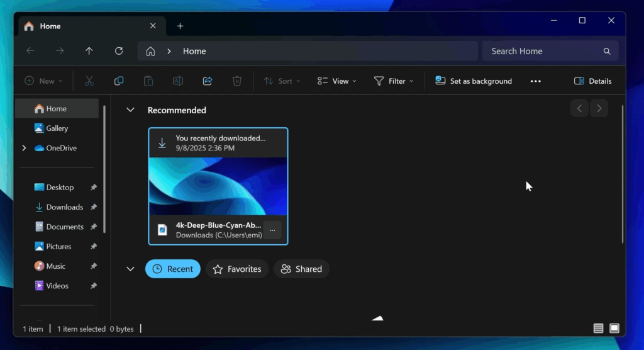
Task: Expand the OneDrive tree node
Action: tap(24, 148)
